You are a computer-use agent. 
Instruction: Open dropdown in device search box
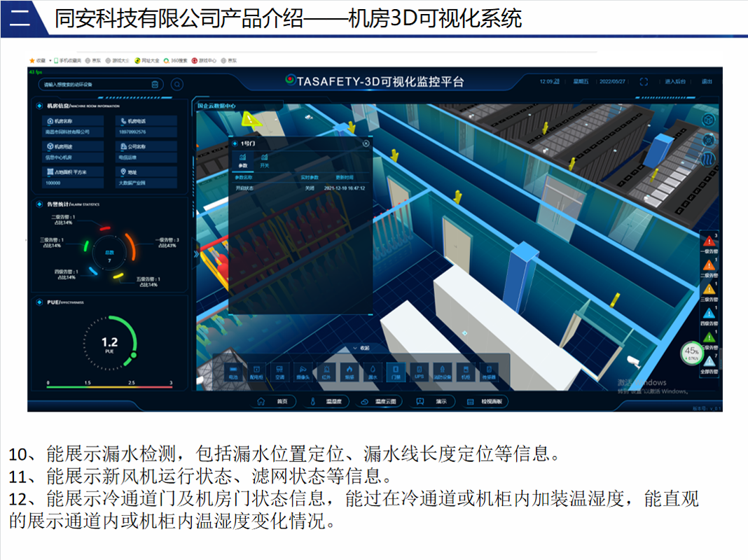pos(155,85)
